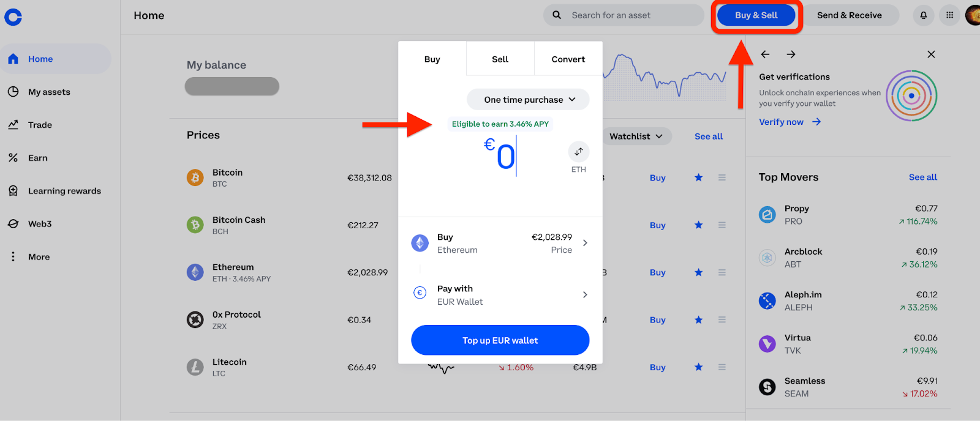This screenshot has width=980, height=421.
Task: Open the Watchlist dropdown
Action: [636, 136]
